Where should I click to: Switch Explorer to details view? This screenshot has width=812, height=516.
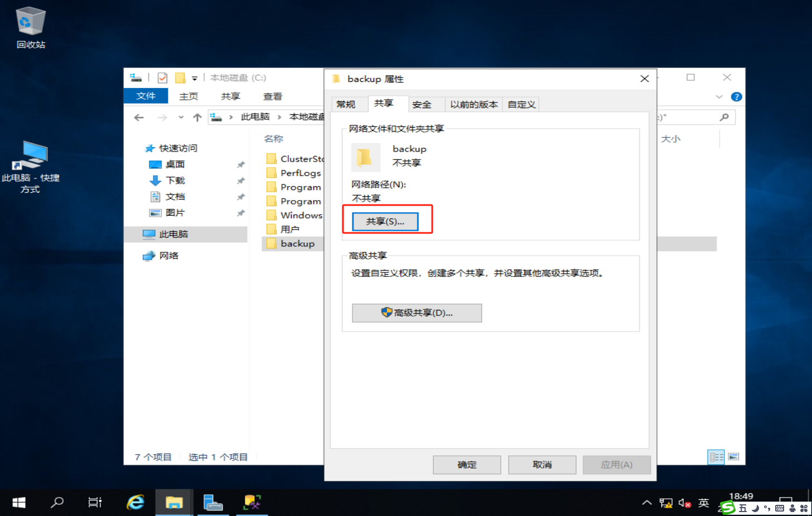pos(716,457)
